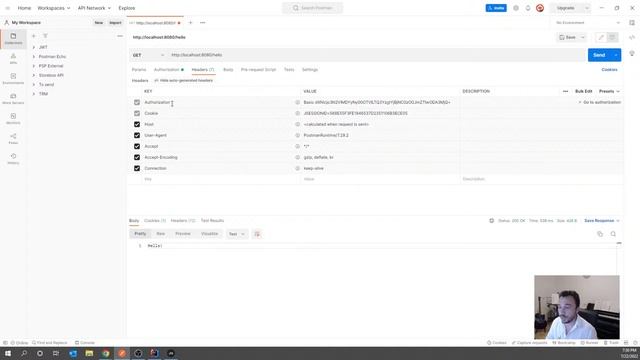This screenshot has width=640, height=360.
Task: Click the filter icon above collections list
Action: click(45, 36)
